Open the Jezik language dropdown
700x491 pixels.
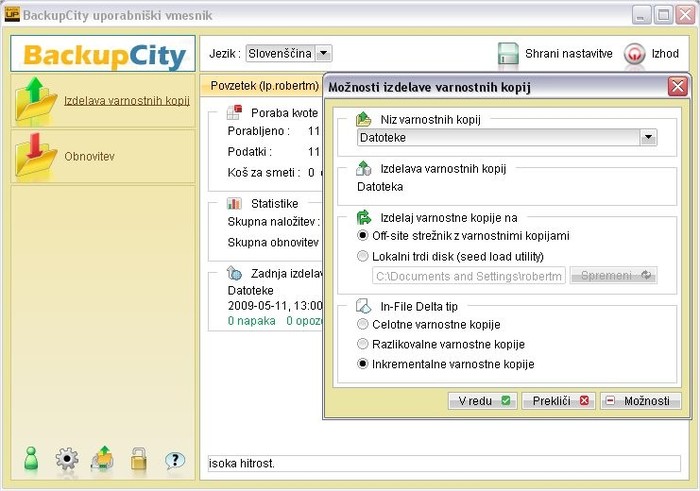[323, 54]
